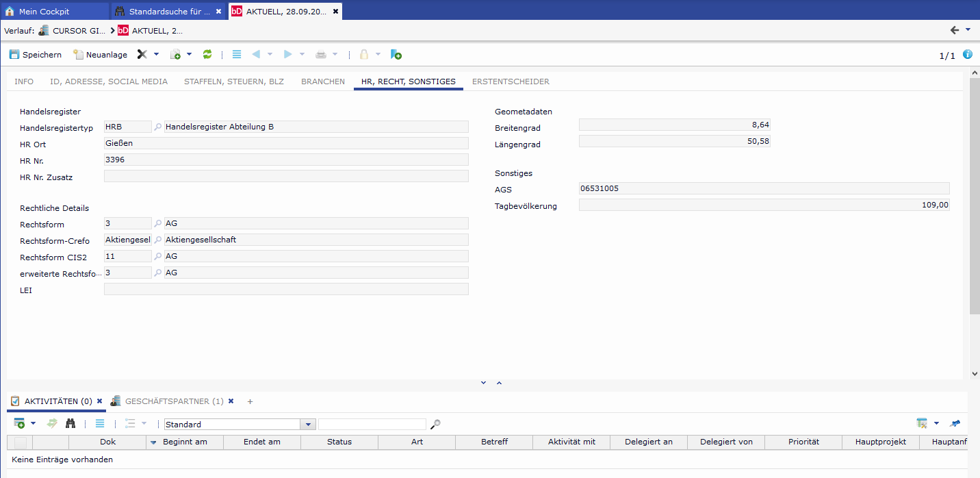This screenshot has height=478, width=980.
Task: Create a new record with Neuanlage
Action: point(100,55)
